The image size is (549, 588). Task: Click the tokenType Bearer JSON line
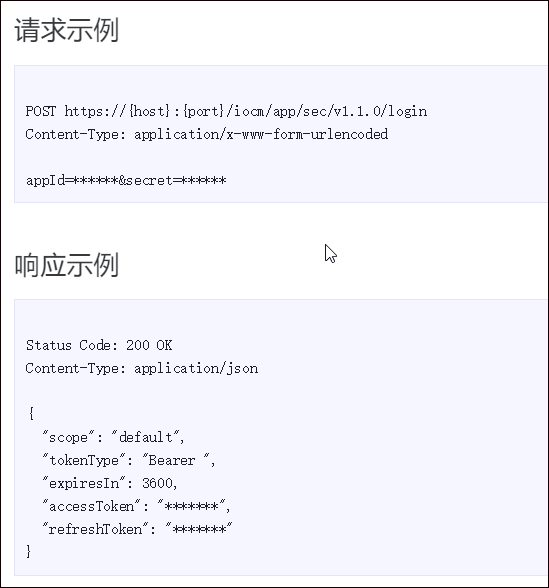[x=129, y=460]
